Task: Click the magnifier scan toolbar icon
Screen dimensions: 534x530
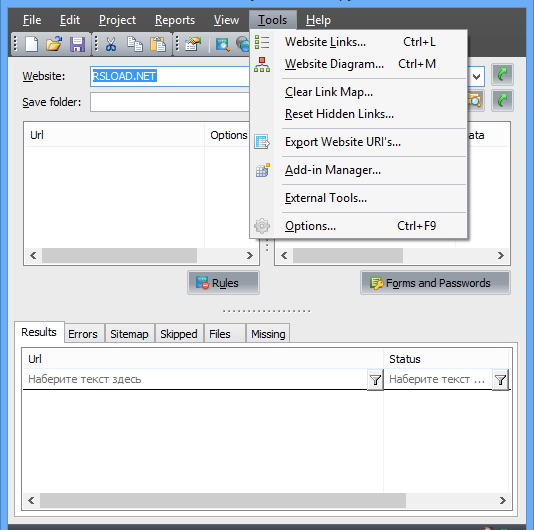Action: [x=223, y=44]
